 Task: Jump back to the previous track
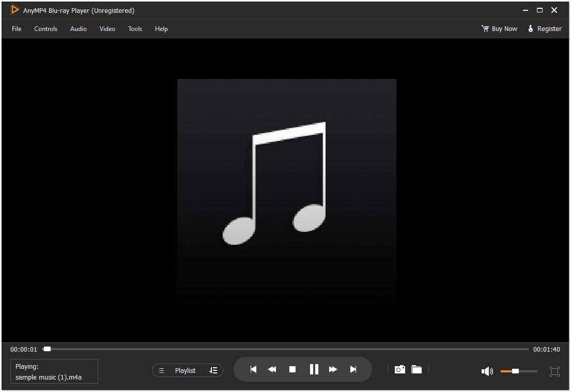point(253,369)
